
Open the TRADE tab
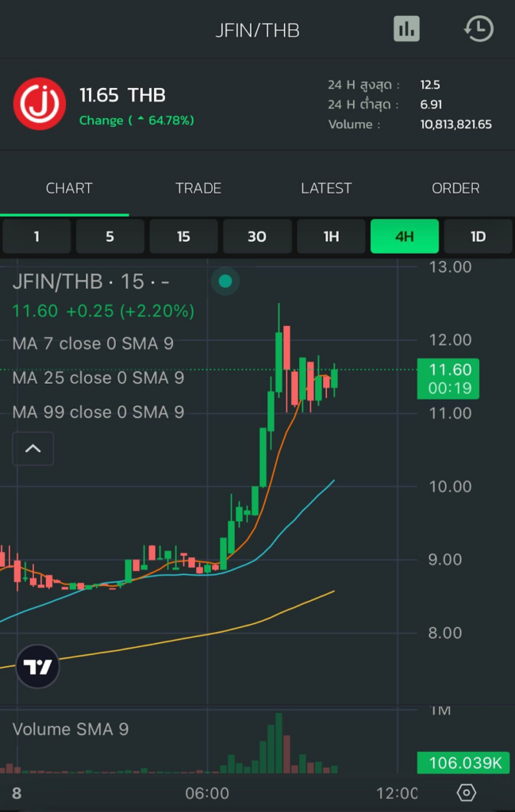pos(198,188)
